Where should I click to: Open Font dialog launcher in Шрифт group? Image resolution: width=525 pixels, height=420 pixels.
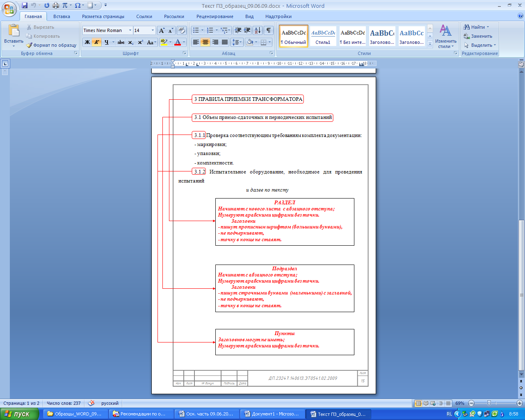[x=185, y=53]
